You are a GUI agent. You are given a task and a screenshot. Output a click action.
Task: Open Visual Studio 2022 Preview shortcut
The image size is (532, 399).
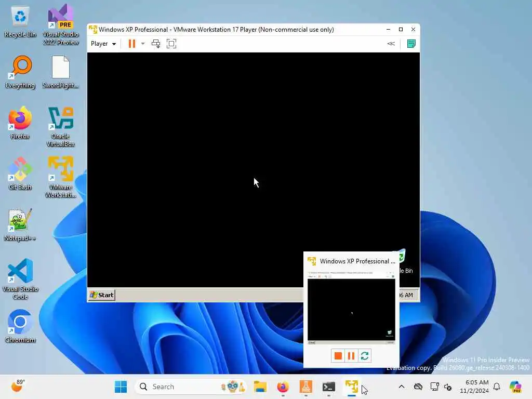click(x=61, y=25)
